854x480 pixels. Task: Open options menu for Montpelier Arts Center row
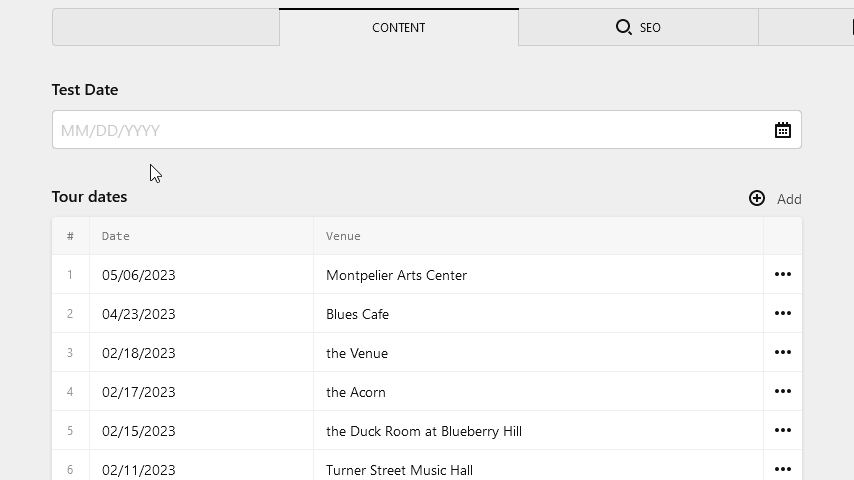point(783,274)
